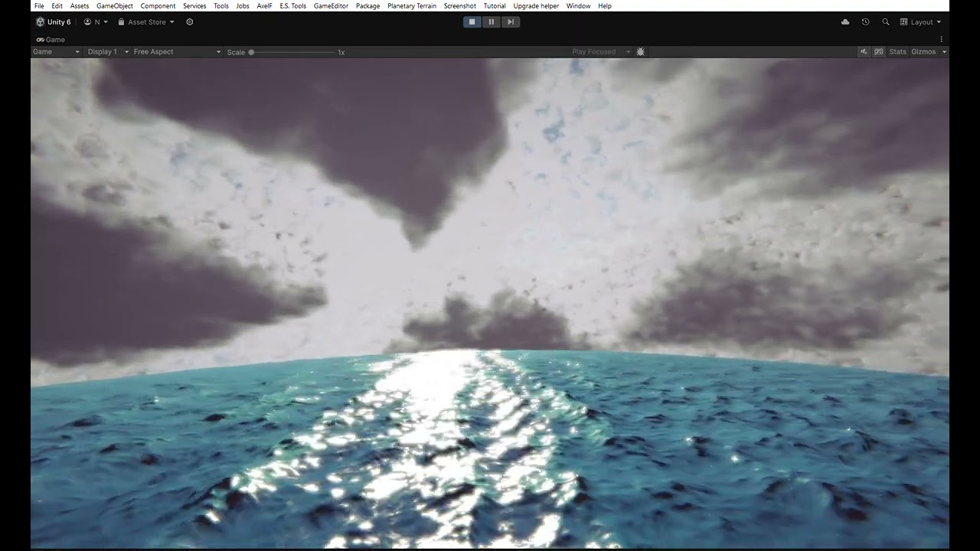Open the Undo History icon
The height and width of the screenshot is (551, 980).
(x=865, y=22)
